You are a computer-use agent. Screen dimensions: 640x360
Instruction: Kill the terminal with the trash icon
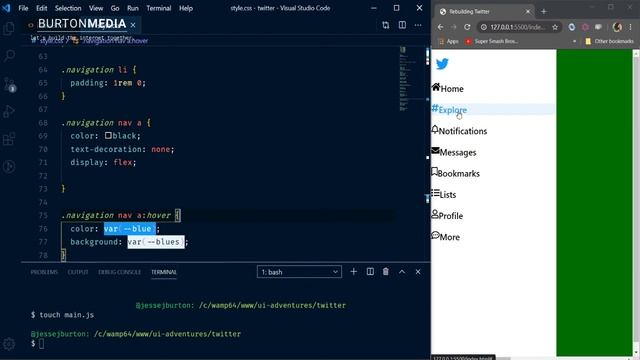tap(386, 272)
